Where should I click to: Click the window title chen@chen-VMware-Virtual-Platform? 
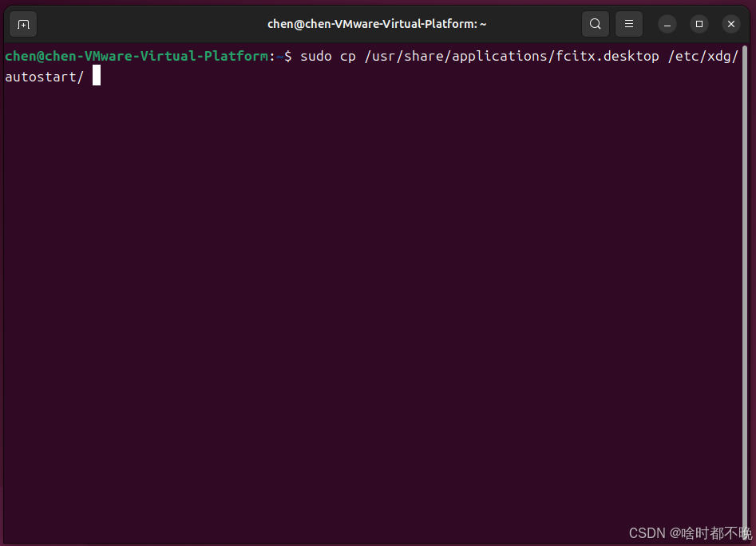point(377,24)
